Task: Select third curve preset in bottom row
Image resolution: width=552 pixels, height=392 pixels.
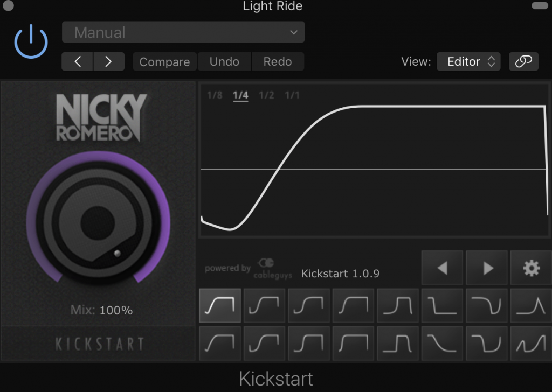Action: pyautogui.click(x=309, y=343)
